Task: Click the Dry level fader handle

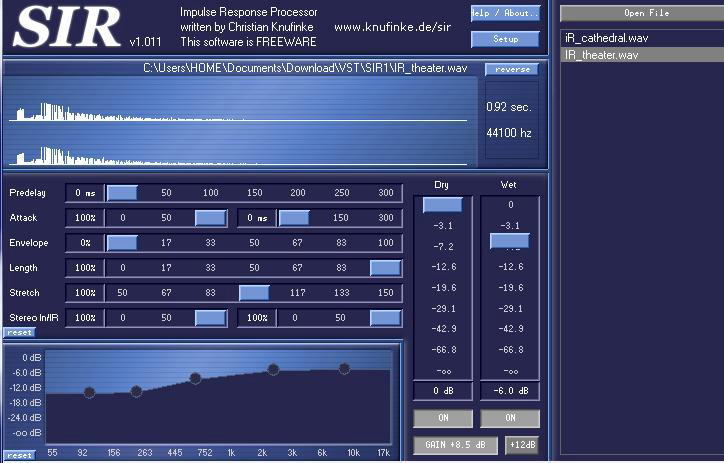Action: (x=443, y=205)
